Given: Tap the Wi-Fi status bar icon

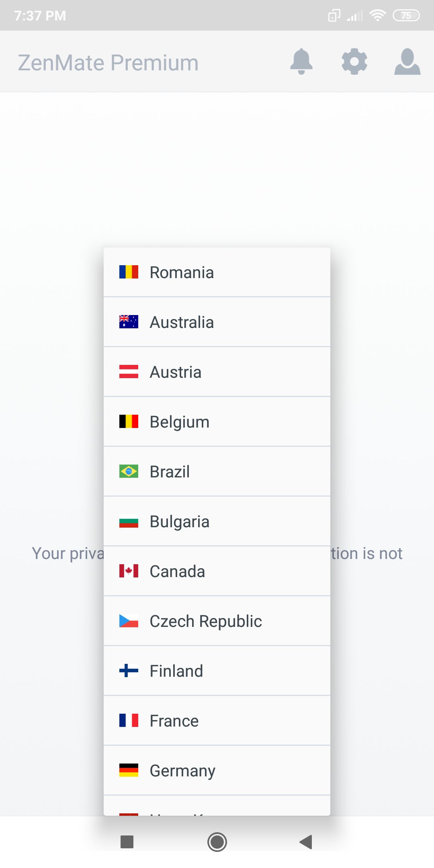Looking at the screenshot, I should (x=377, y=16).
